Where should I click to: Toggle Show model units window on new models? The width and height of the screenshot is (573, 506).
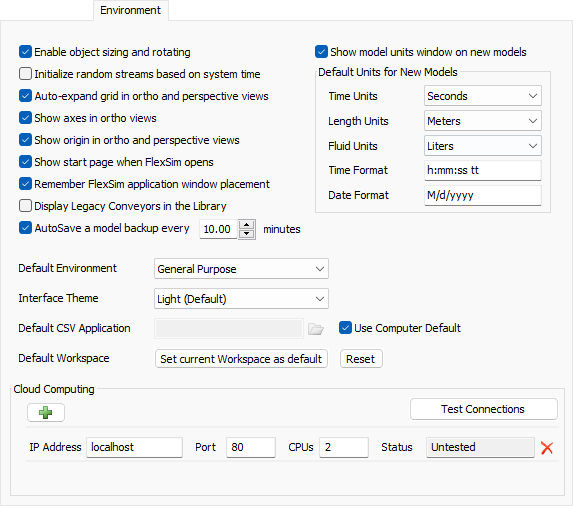(321, 52)
